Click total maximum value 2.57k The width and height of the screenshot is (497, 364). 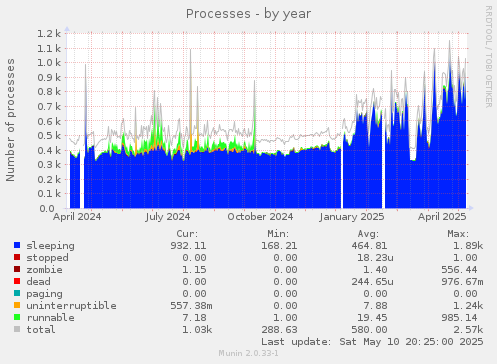tap(468, 330)
